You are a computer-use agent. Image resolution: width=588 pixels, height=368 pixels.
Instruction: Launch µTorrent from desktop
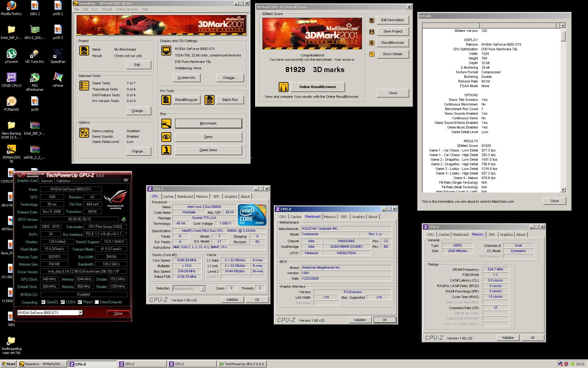point(11,56)
